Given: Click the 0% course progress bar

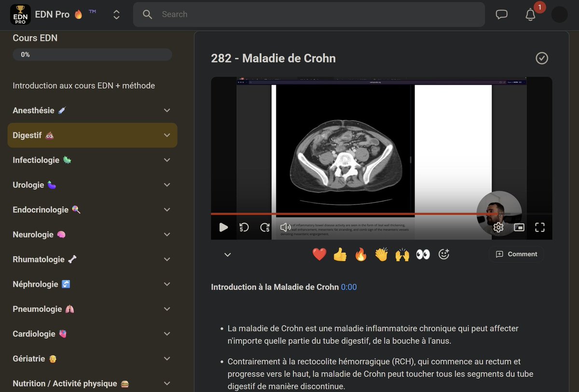Looking at the screenshot, I should (92, 54).
